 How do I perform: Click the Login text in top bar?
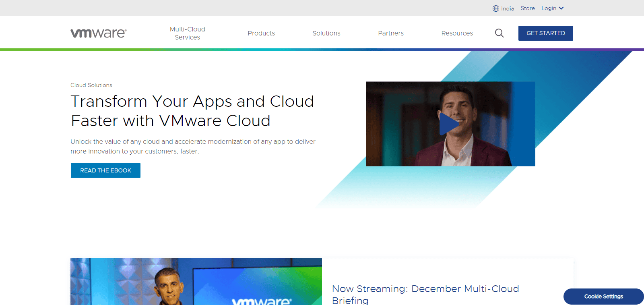tap(549, 8)
